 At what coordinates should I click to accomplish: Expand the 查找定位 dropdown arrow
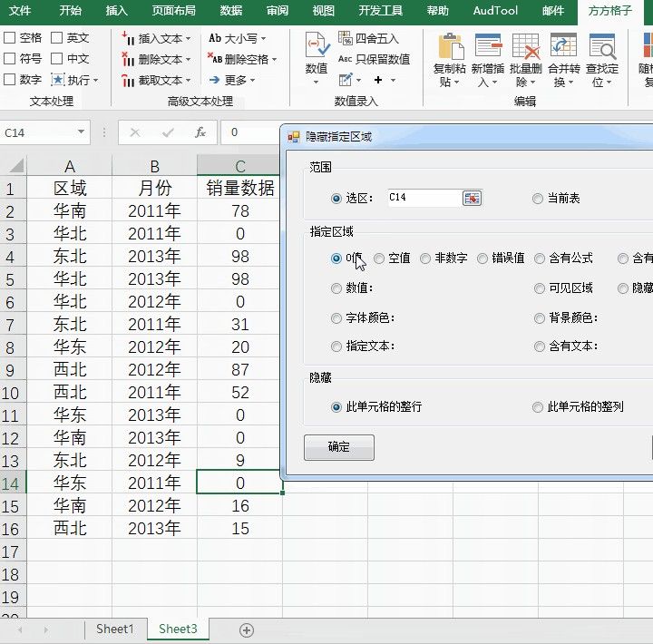tap(609, 83)
